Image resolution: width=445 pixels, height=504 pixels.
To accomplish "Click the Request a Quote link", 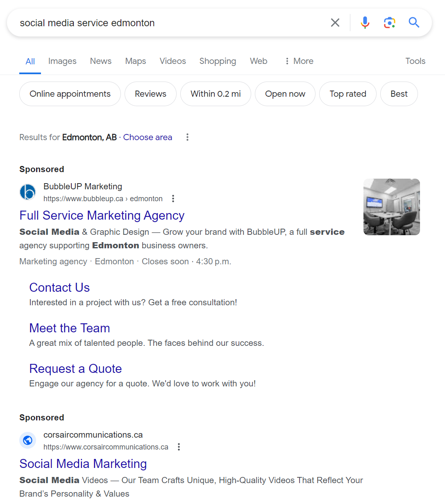I will (x=75, y=369).
